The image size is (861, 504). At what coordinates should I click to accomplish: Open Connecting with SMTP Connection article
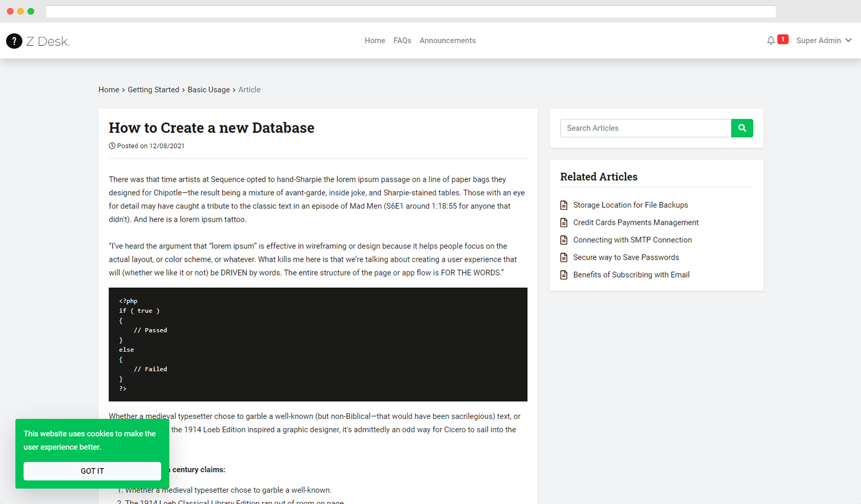(632, 240)
